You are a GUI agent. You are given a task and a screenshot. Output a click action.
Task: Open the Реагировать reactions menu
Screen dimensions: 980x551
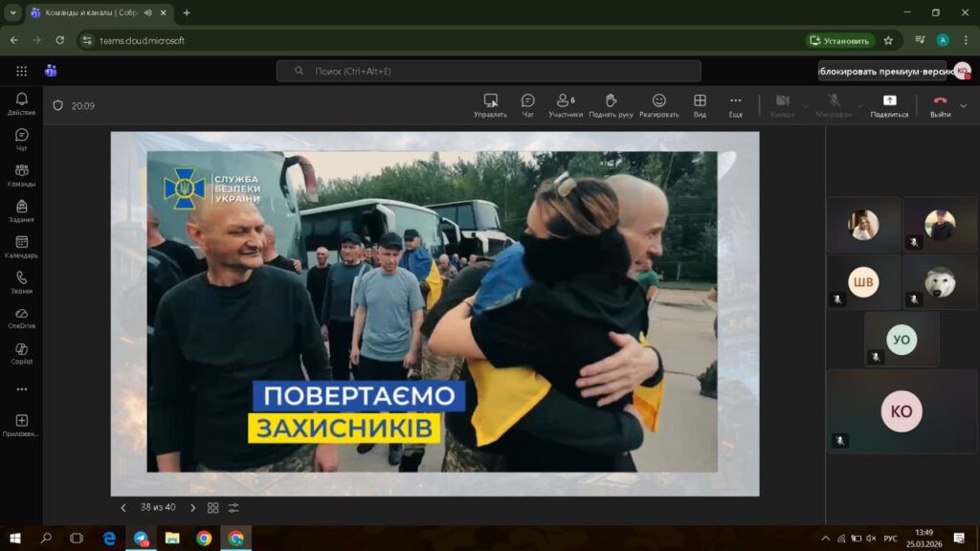(x=658, y=104)
